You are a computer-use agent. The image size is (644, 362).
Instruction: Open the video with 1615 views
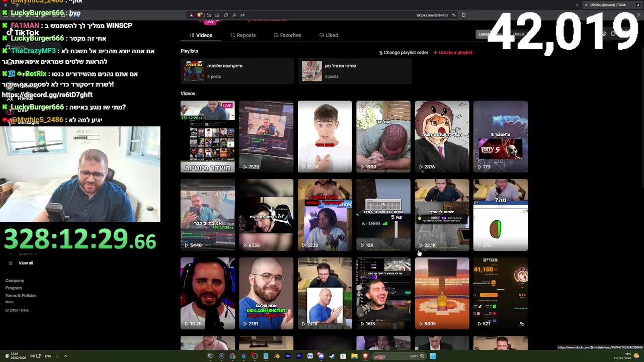(383, 294)
